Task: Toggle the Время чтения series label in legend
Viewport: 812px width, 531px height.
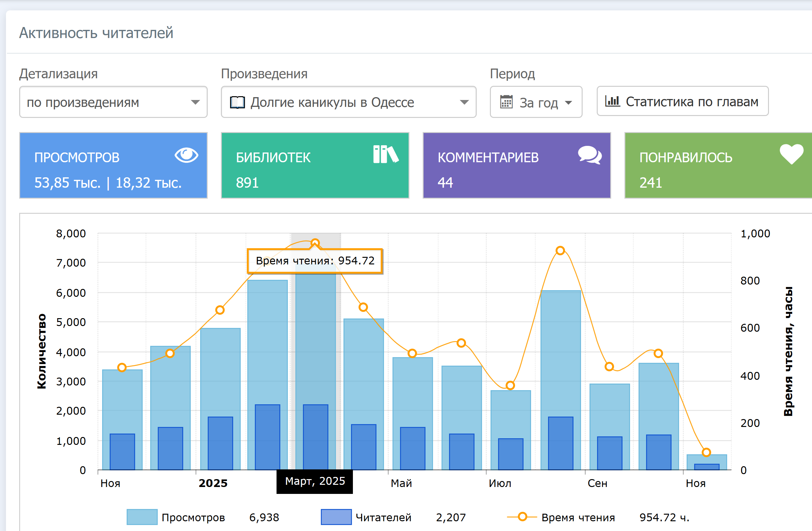Action: point(578,517)
